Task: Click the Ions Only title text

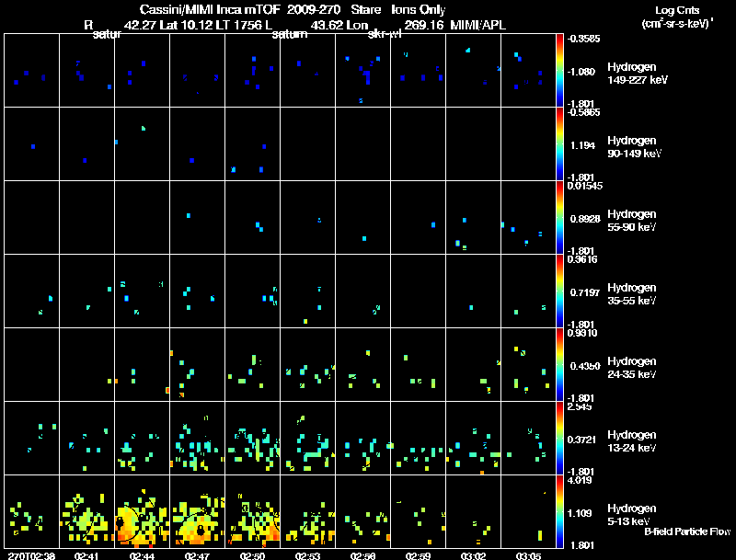Action: [419, 9]
